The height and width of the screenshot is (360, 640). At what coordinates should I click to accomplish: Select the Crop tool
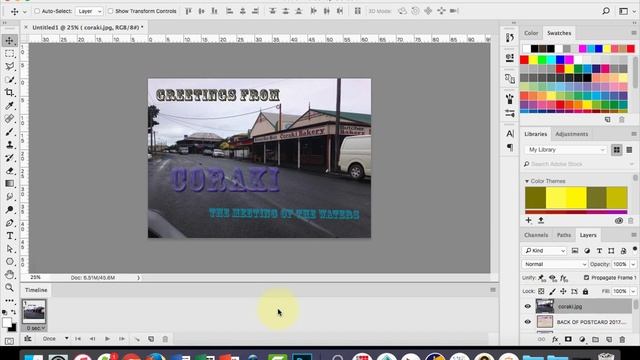pyautogui.click(x=9, y=93)
